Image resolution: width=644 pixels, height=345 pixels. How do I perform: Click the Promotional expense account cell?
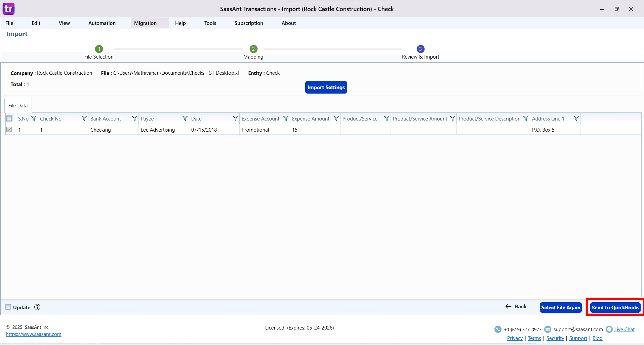pyautogui.click(x=265, y=130)
